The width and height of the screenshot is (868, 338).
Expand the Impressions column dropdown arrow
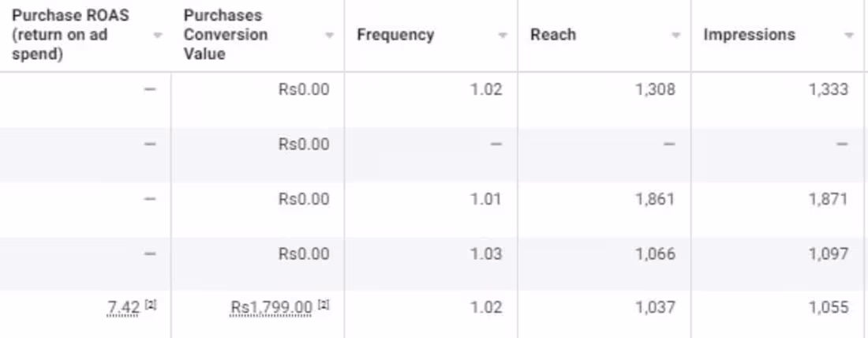(849, 36)
